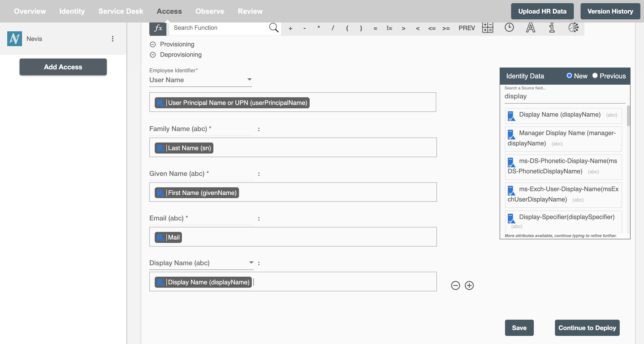Open the info functions icon
The height and width of the screenshot is (344, 644).
point(552,27)
